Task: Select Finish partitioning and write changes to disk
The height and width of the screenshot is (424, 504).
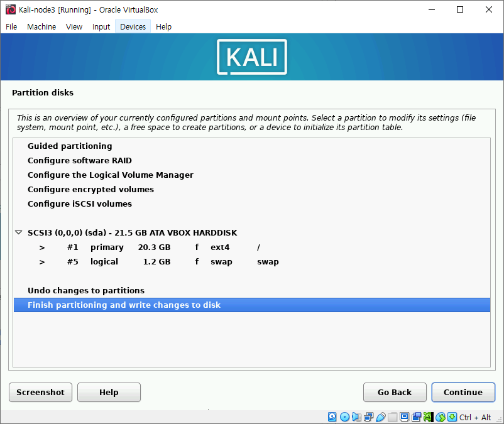Action: 252,305
